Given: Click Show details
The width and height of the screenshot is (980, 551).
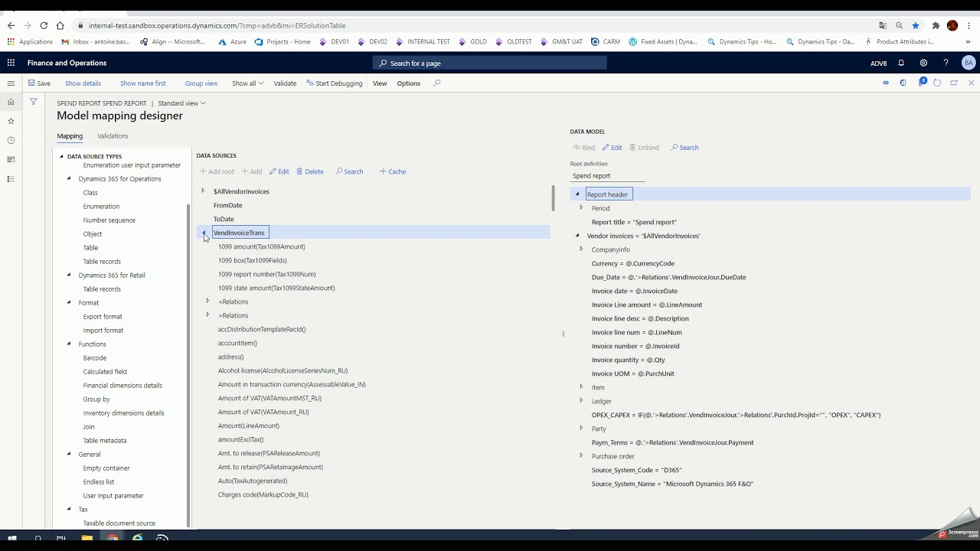Looking at the screenshot, I should [83, 83].
